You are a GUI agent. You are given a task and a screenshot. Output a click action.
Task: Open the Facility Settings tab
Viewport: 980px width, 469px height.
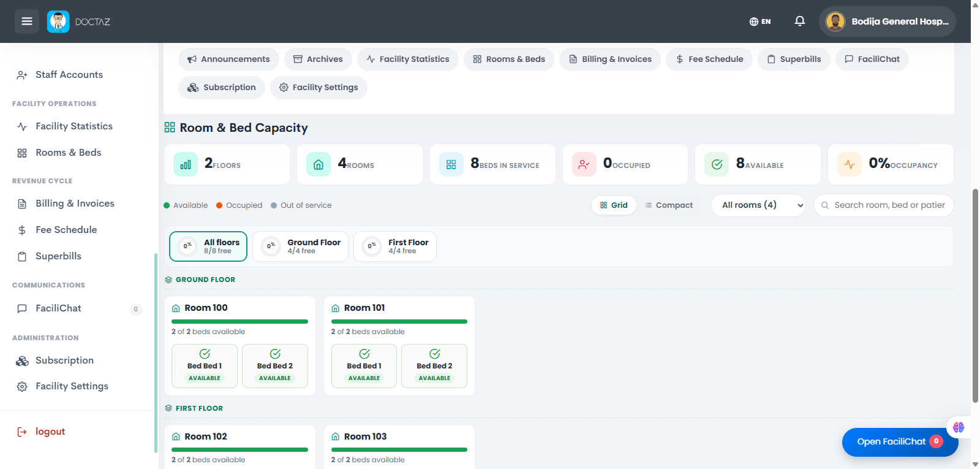tap(318, 88)
